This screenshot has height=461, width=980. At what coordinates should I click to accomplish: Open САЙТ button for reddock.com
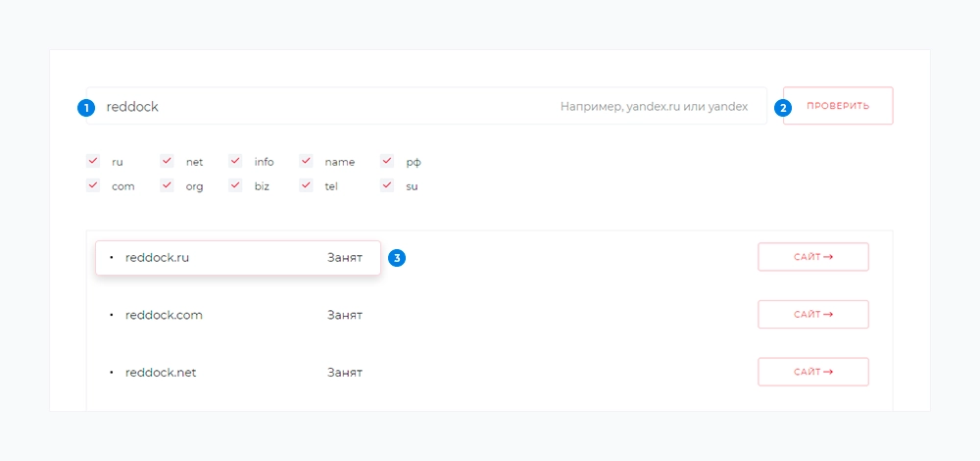coord(812,315)
